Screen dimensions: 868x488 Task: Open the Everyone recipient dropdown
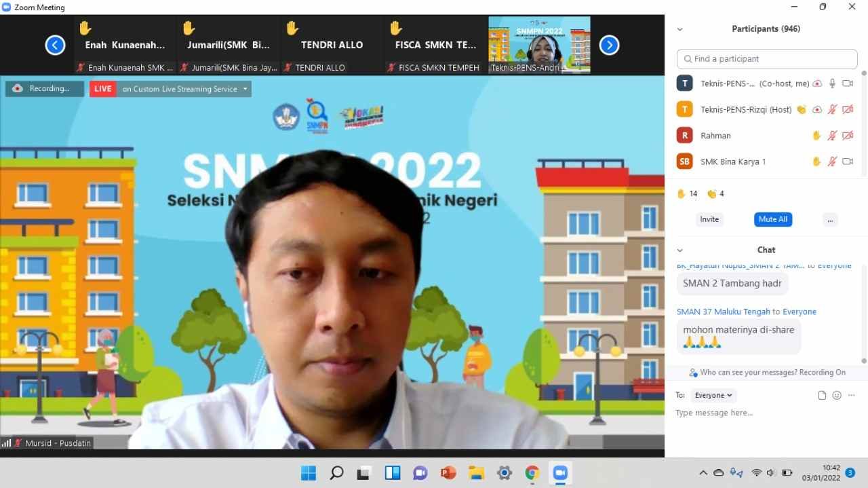[713, 395]
